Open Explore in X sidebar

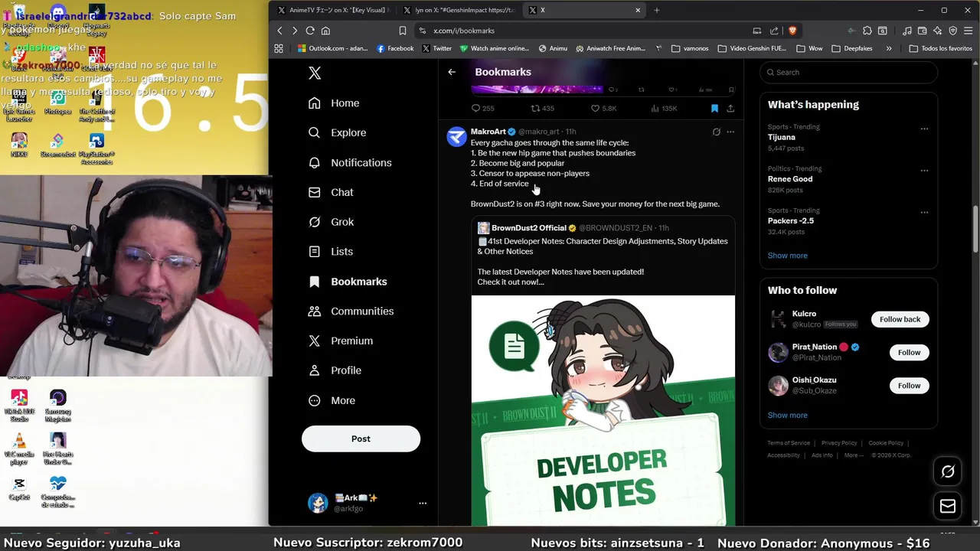pyautogui.click(x=337, y=132)
